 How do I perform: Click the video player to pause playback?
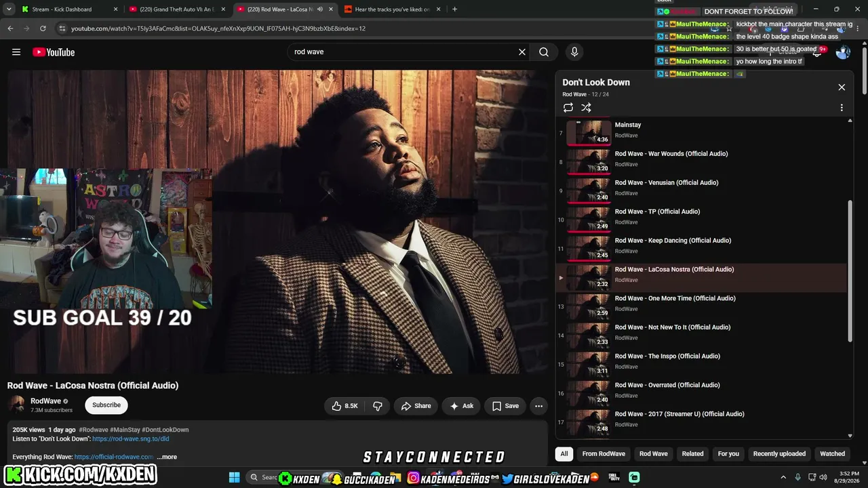(277, 221)
